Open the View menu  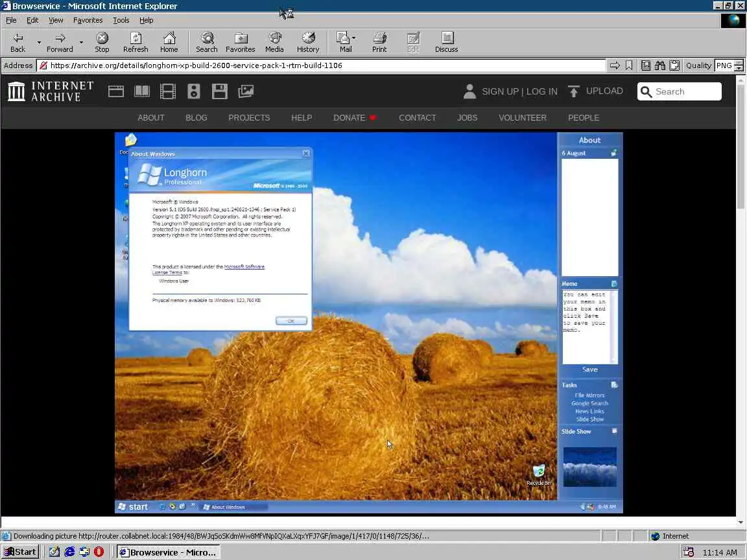pyautogui.click(x=56, y=21)
